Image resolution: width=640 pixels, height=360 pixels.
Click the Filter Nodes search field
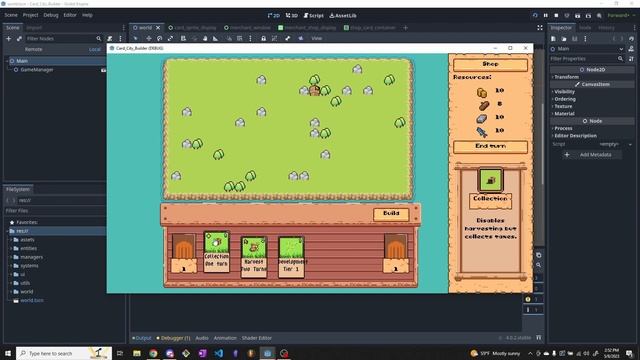click(x=64, y=38)
